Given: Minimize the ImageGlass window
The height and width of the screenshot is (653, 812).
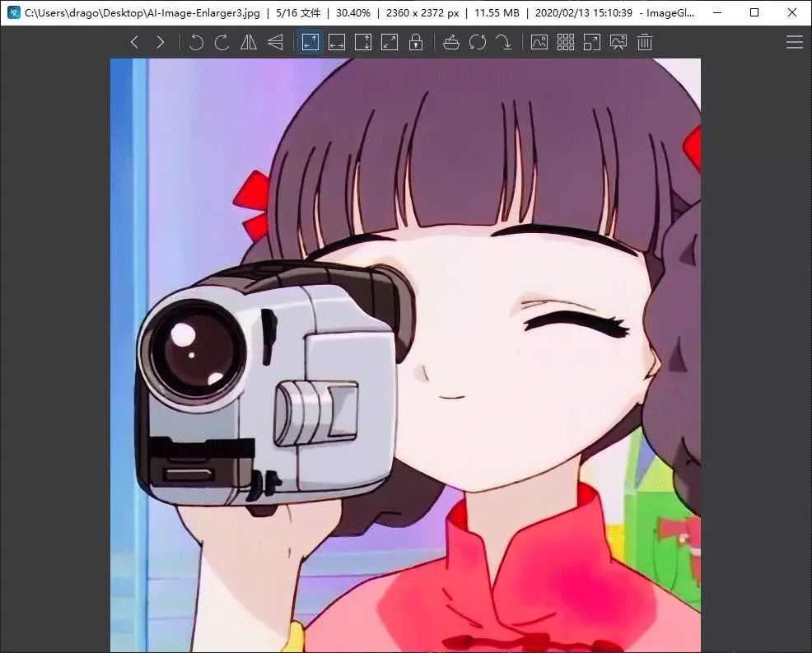Looking at the screenshot, I should tap(717, 12).
